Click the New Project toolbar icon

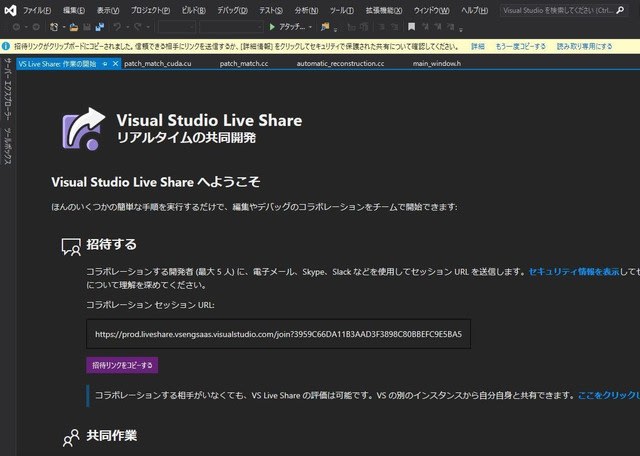54,27
